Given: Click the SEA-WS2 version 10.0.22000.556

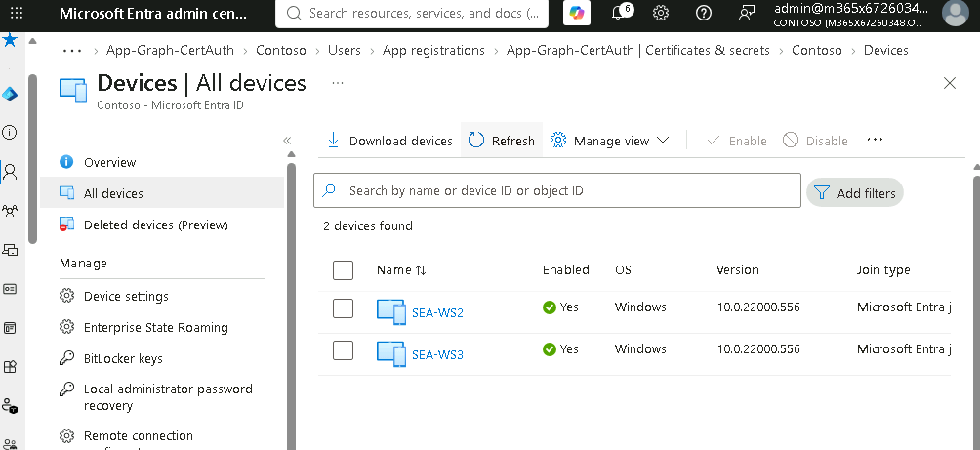Looking at the screenshot, I should pos(758,307).
